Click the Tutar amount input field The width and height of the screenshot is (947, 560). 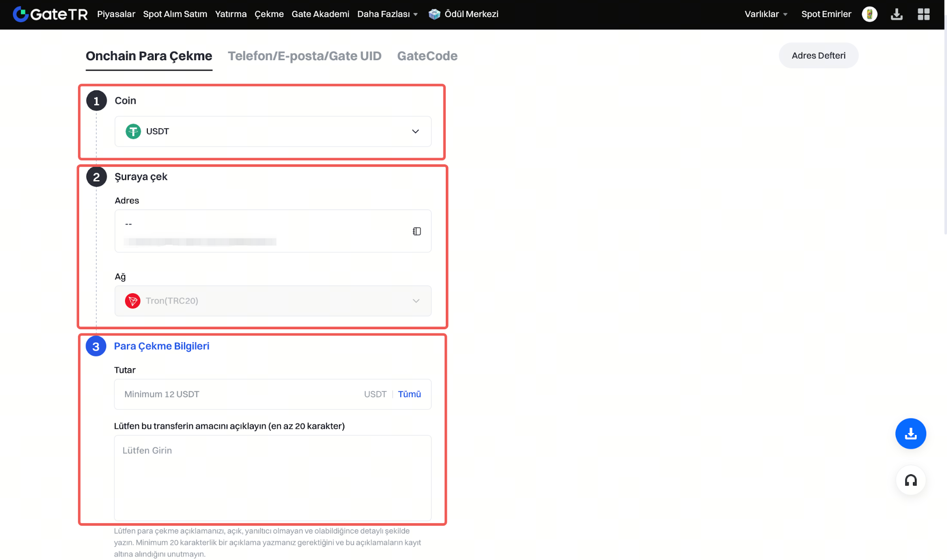(x=237, y=394)
